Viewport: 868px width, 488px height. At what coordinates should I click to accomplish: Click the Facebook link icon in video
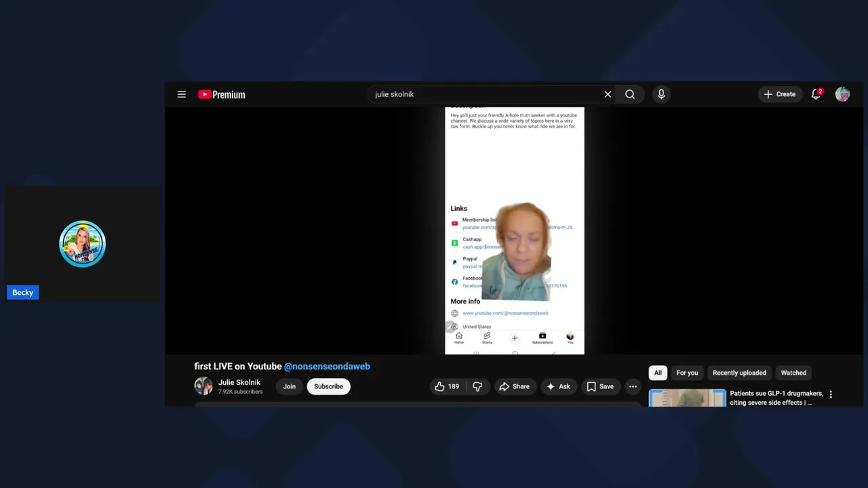(454, 281)
